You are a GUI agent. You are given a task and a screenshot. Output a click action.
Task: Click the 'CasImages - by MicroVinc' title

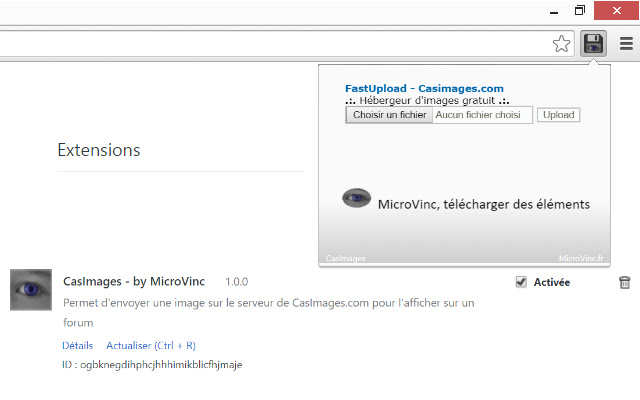pyautogui.click(x=134, y=282)
